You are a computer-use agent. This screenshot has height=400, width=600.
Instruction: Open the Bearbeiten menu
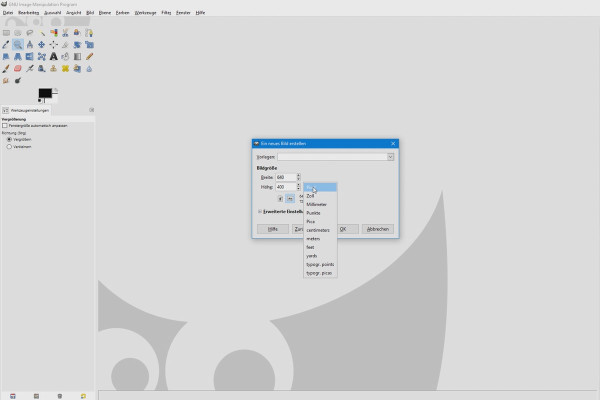(x=28, y=13)
